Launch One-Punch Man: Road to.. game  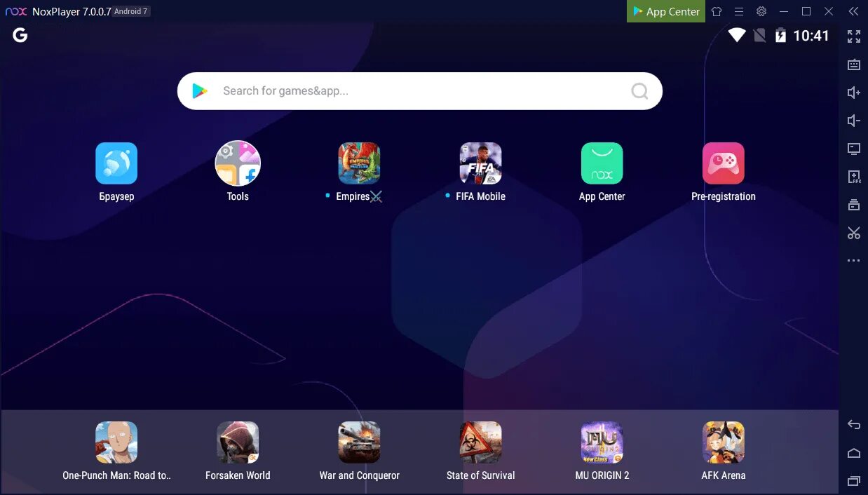click(116, 442)
